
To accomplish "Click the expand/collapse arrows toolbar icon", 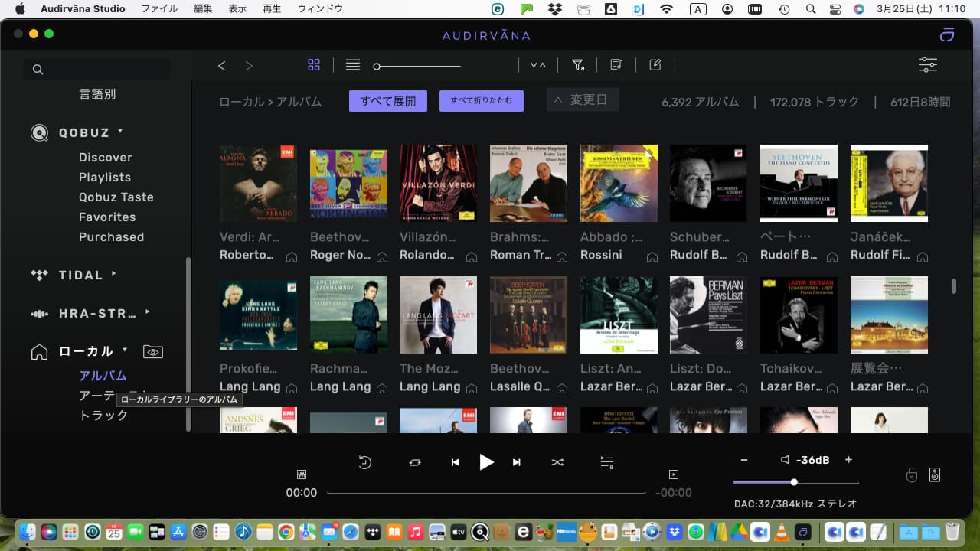I will pos(538,65).
